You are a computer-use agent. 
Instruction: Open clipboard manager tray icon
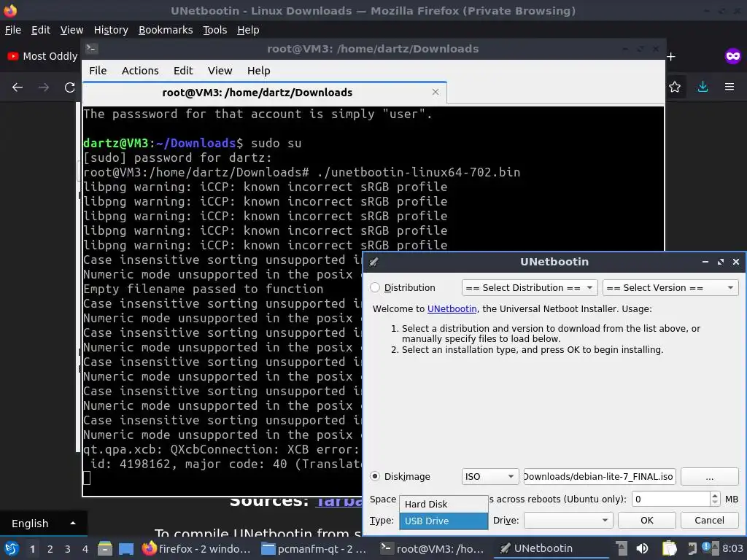[x=670, y=549]
